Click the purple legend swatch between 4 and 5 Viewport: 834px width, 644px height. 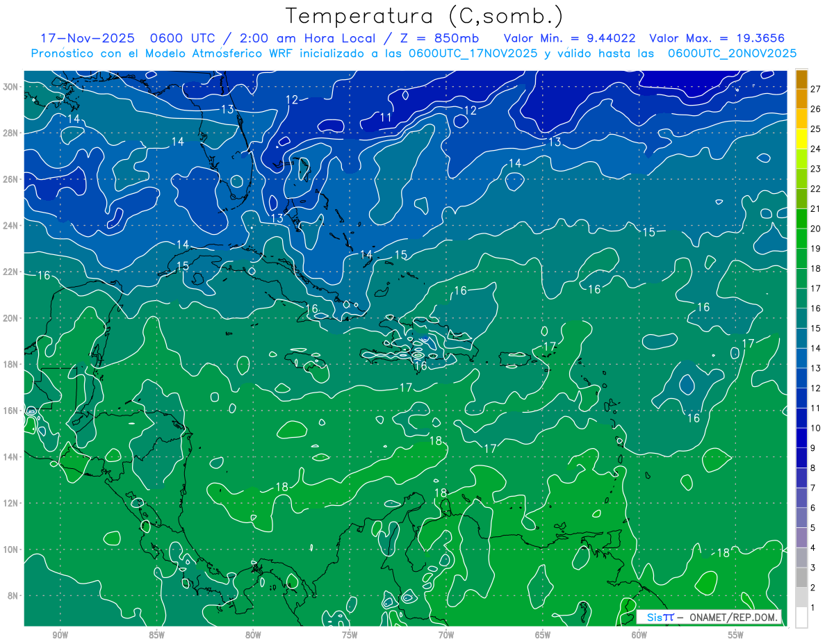tap(801, 538)
